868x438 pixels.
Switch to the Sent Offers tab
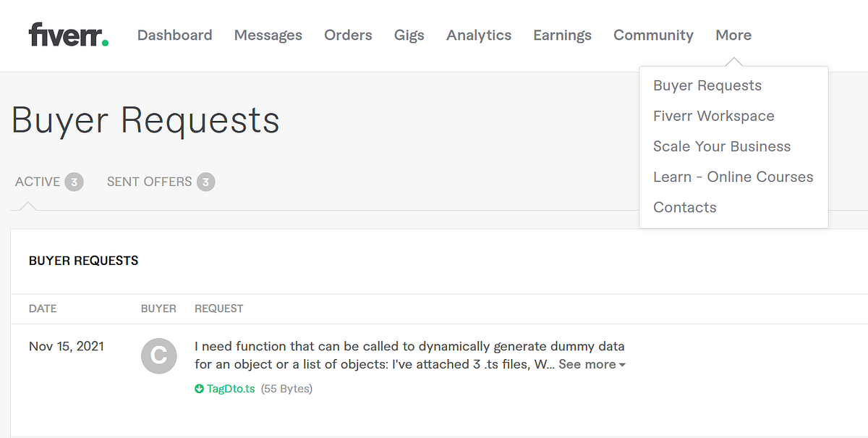click(149, 182)
